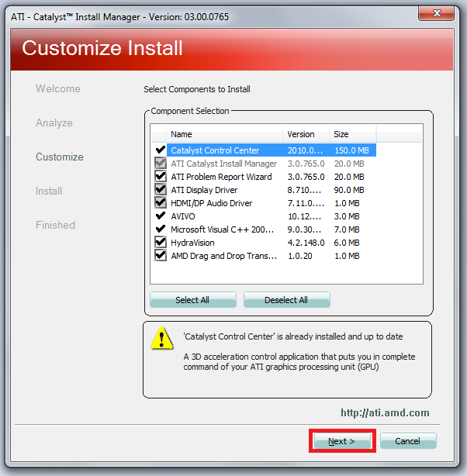467x476 pixels.
Task: Cancel the installation
Action: coord(408,441)
